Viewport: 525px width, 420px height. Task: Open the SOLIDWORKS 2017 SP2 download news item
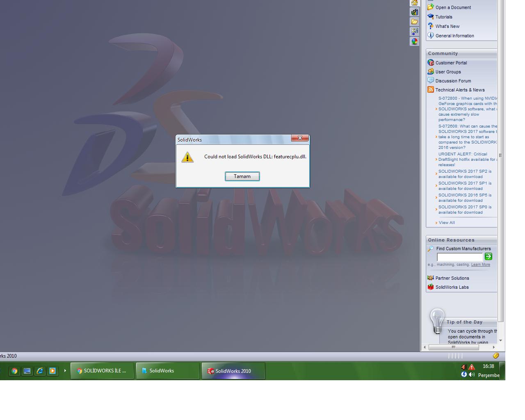[x=465, y=174]
